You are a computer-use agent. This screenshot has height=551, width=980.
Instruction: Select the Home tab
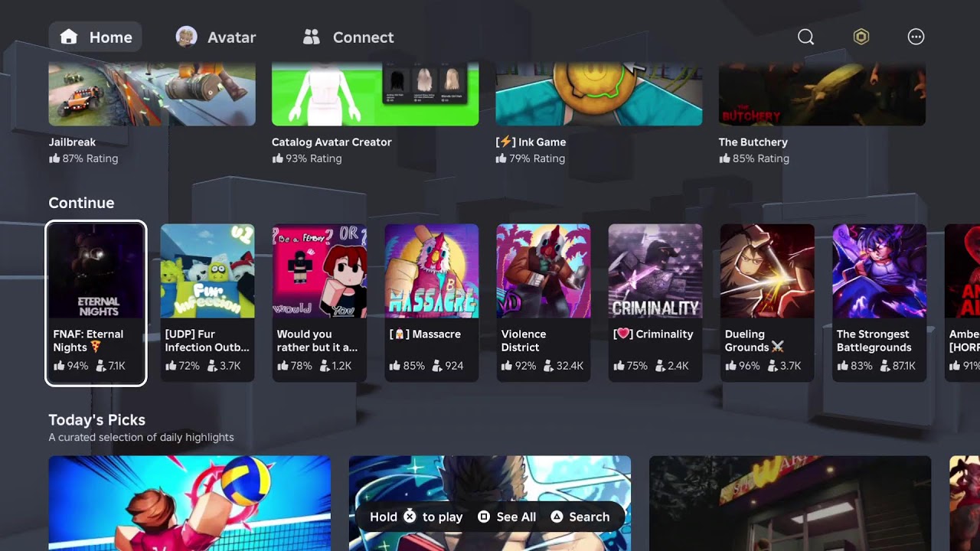pos(96,37)
